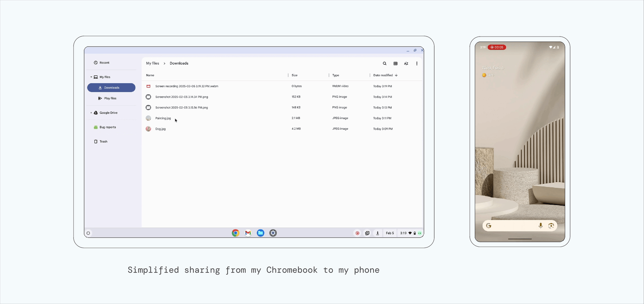Screen dimensions: 644x304
Task: Launch Chrome from the shelf
Action: [235, 233]
